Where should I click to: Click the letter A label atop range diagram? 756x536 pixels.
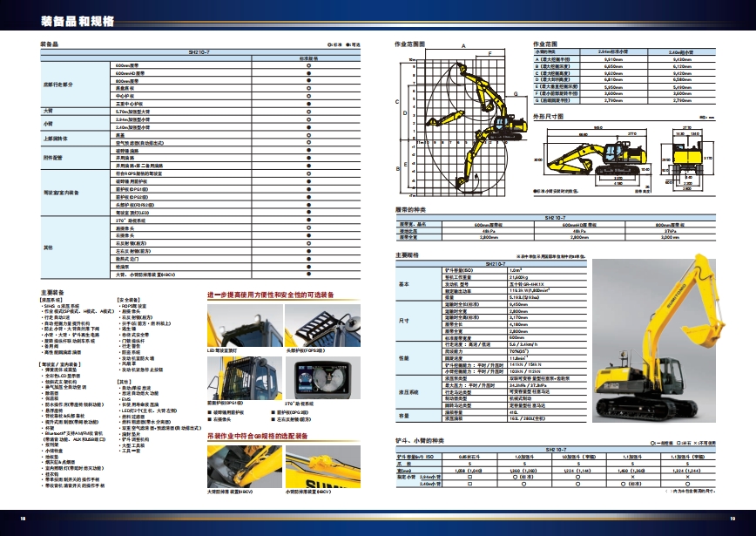[463, 46]
